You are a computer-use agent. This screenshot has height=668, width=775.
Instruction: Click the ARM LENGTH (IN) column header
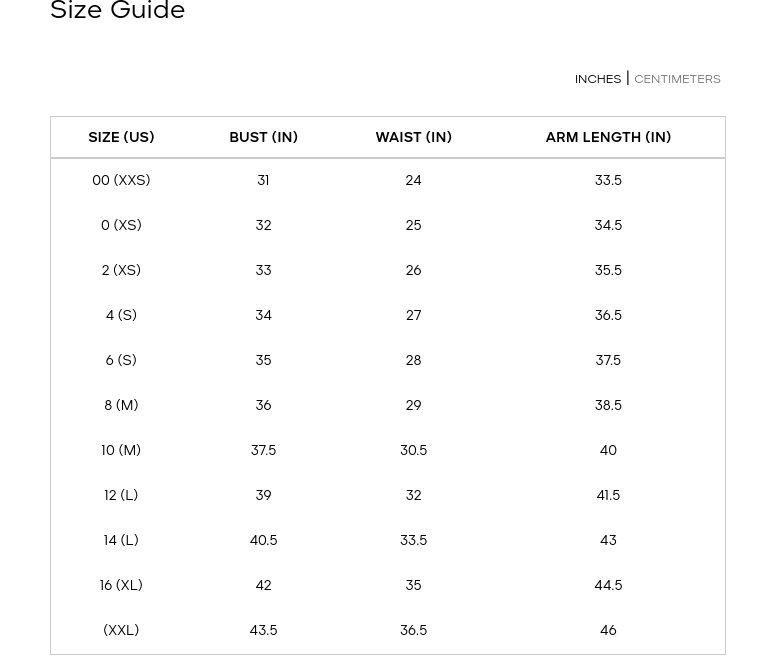tap(608, 137)
